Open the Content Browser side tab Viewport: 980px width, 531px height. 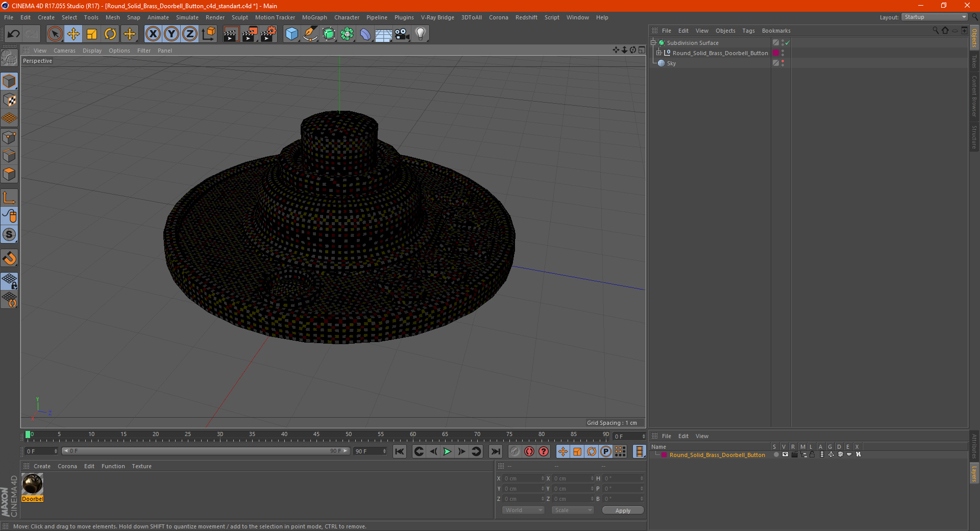[974, 96]
